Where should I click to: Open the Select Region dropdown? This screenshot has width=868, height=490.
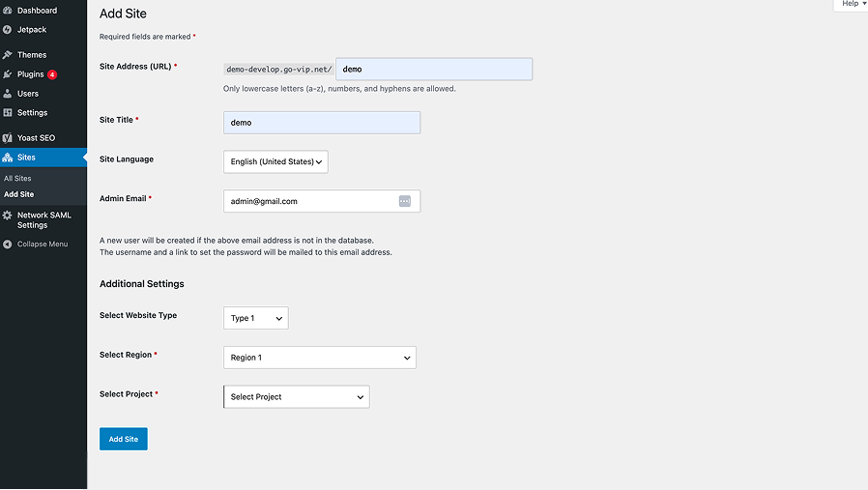tap(319, 358)
